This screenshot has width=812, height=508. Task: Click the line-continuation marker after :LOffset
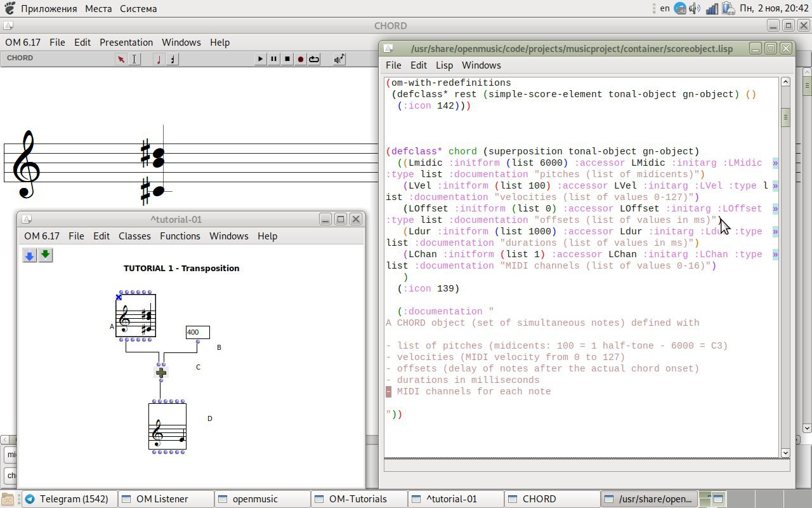tap(775, 209)
